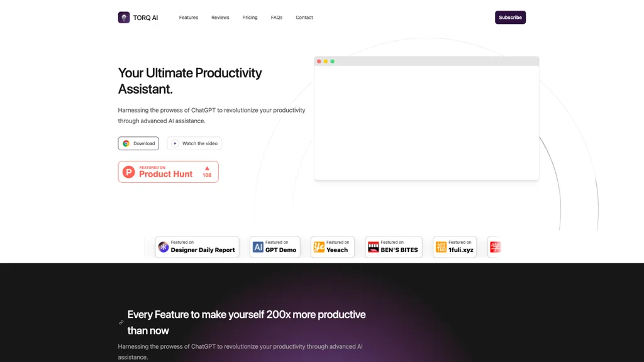Viewport: 644px width, 362px height.
Task: Click the Yeeach logo icon
Action: 319,246
